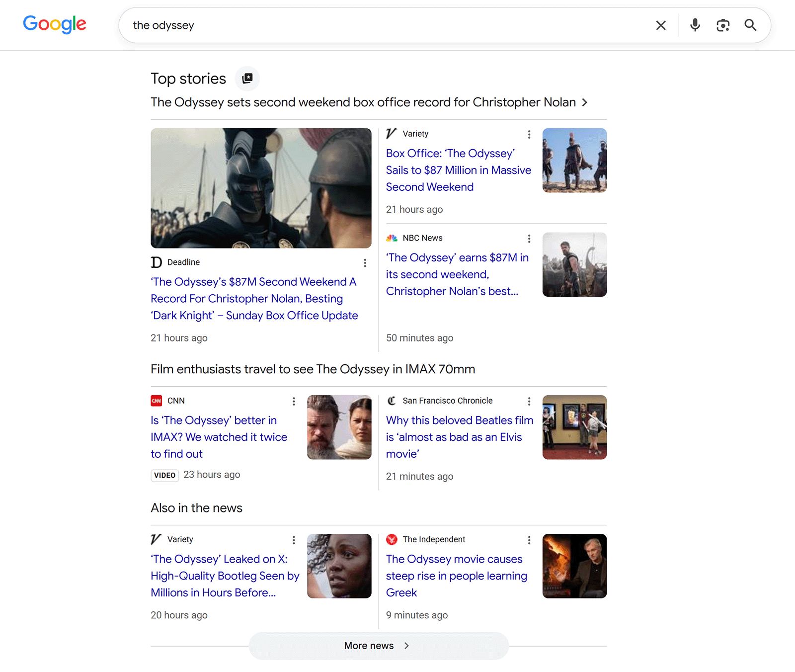Click the chevron after the Christopher Nolan headline

click(585, 102)
